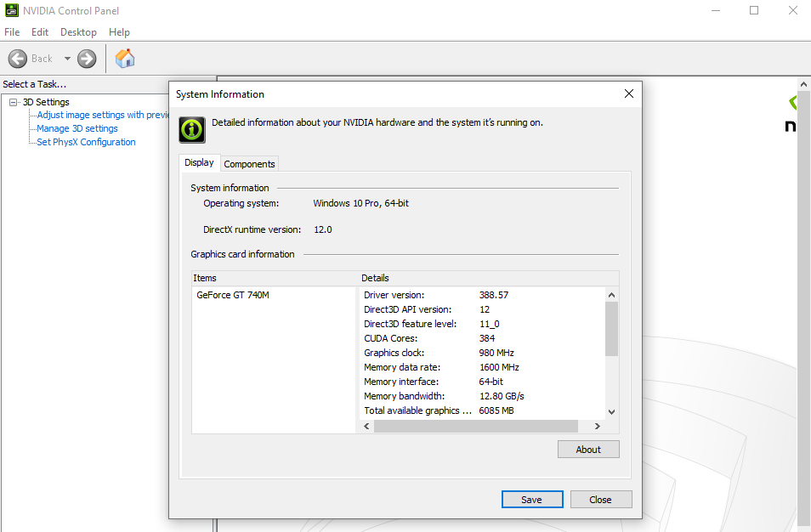Select the Display tab

[199, 162]
